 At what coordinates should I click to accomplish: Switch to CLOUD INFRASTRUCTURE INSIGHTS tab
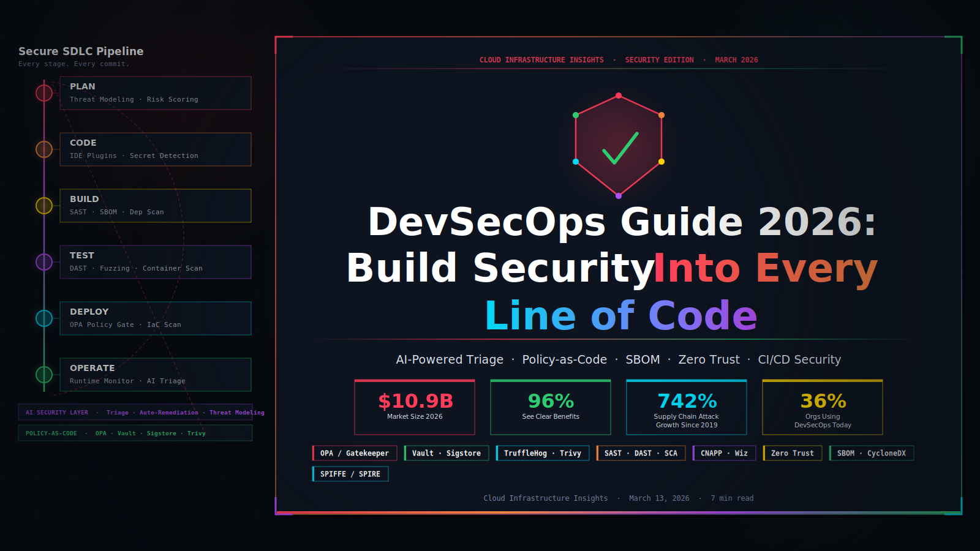[x=541, y=59]
